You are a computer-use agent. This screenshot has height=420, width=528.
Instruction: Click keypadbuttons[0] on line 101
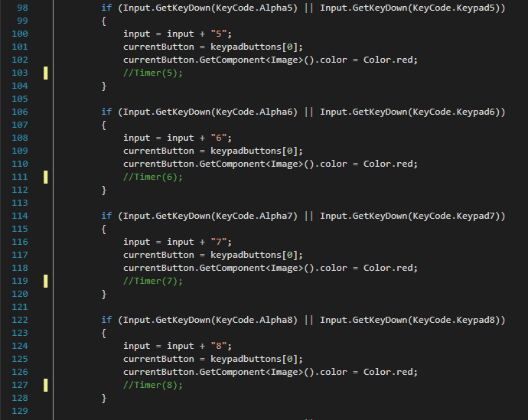point(254,47)
